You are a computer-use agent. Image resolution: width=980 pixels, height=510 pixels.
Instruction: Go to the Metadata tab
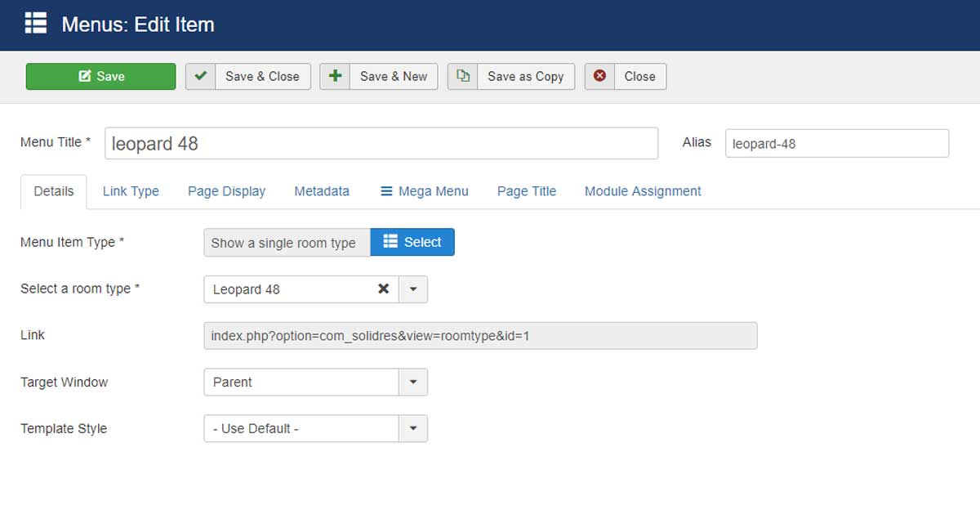[322, 191]
